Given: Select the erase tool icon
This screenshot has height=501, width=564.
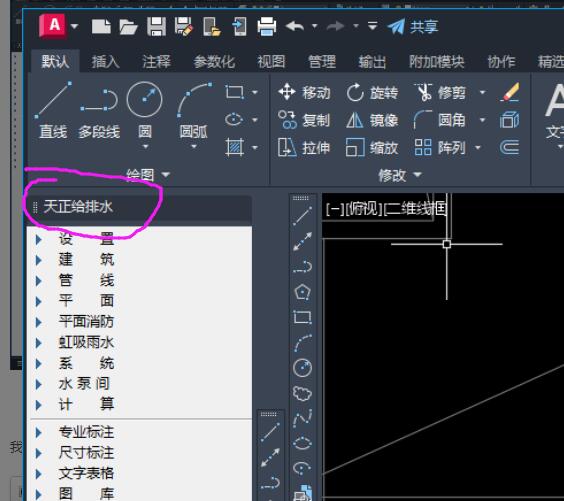Looking at the screenshot, I should point(510,92).
